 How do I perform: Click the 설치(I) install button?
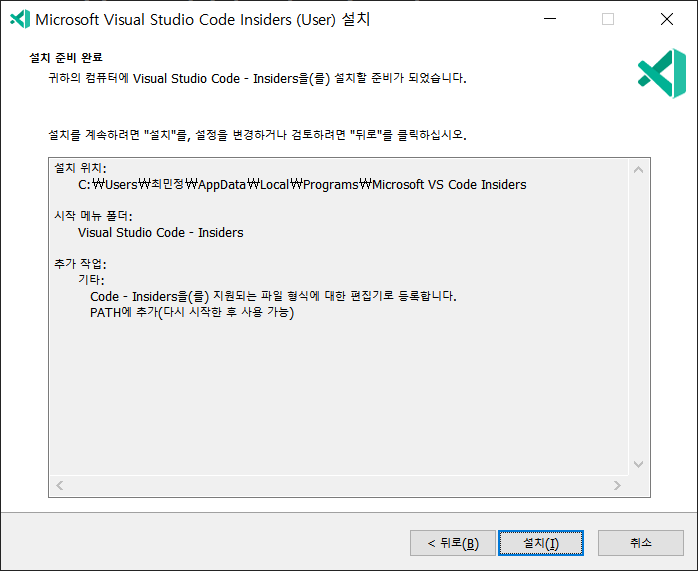[x=540, y=543]
